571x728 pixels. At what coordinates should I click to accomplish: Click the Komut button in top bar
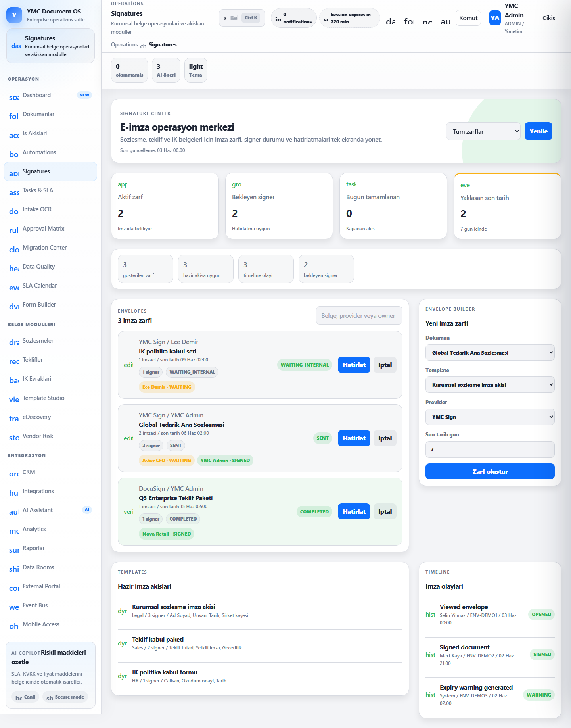pos(468,18)
